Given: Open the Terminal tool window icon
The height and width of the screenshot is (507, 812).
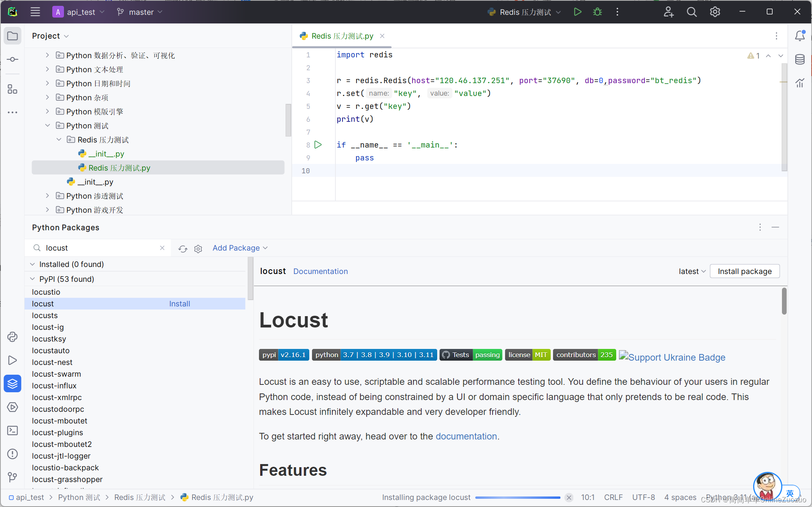Looking at the screenshot, I should (12, 431).
